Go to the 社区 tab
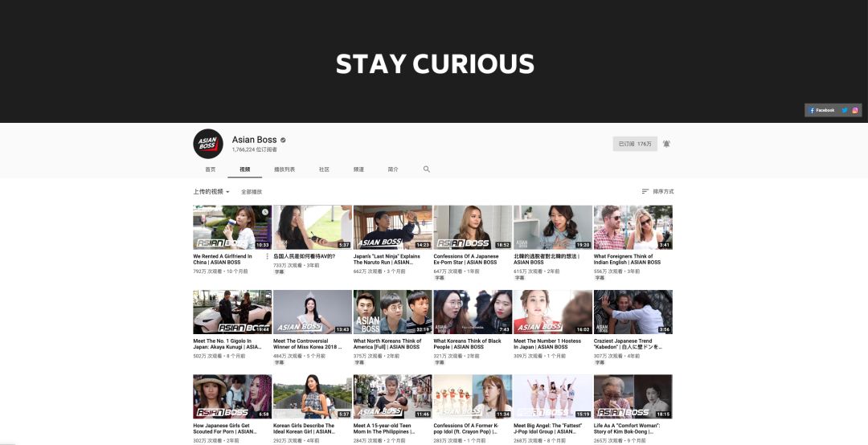868x445 pixels. (325, 169)
